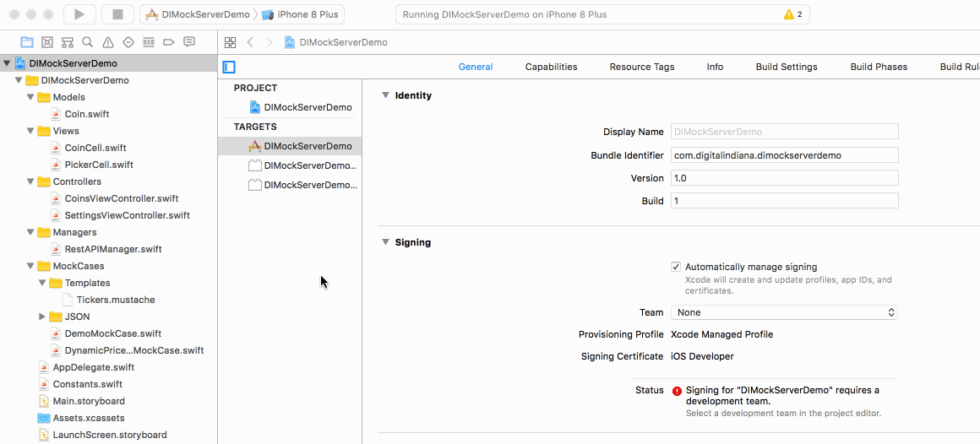Click the Bundle Identifier field
This screenshot has height=444, width=980.
tap(784, 154)
